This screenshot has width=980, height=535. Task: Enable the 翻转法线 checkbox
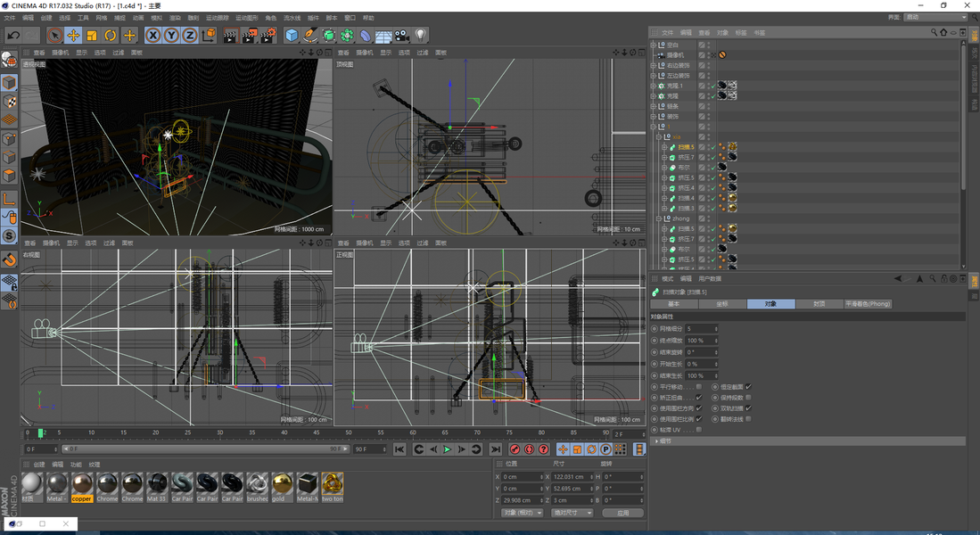[x=748, y=419]
